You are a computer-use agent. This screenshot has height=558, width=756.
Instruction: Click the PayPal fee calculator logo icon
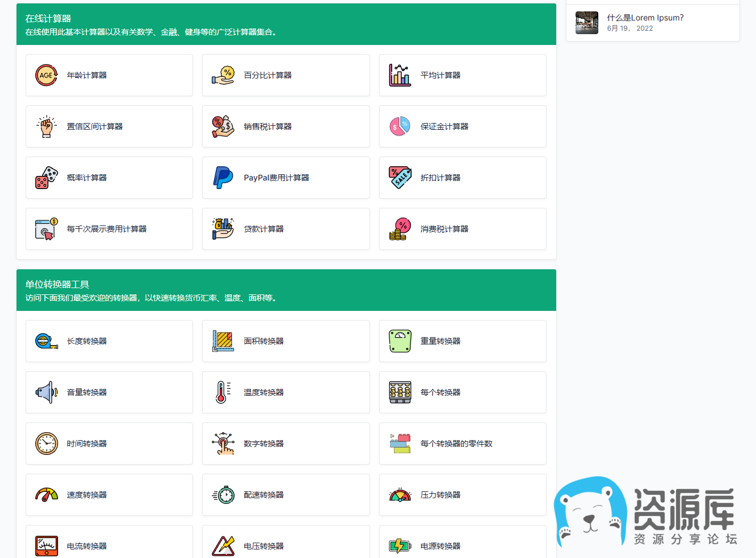(x=223, y=178)
